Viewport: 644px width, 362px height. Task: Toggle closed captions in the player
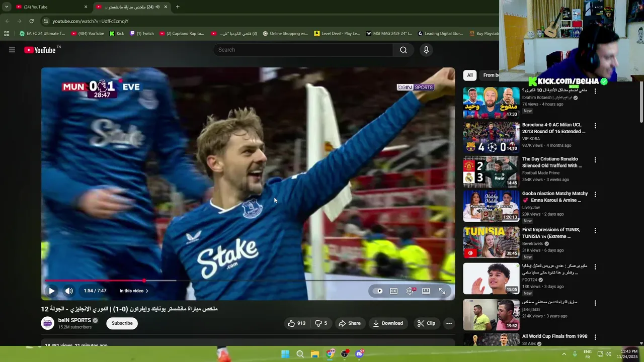(394, 291)
